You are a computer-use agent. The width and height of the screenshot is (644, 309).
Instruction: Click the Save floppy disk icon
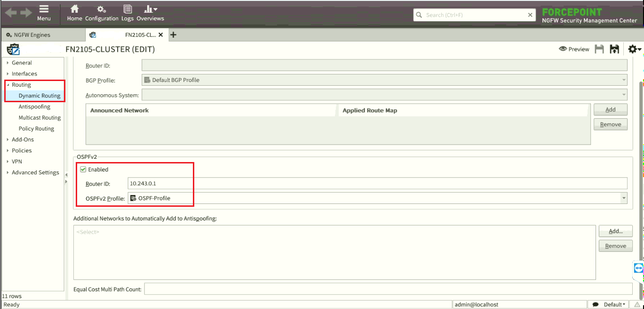click(599, 49)
